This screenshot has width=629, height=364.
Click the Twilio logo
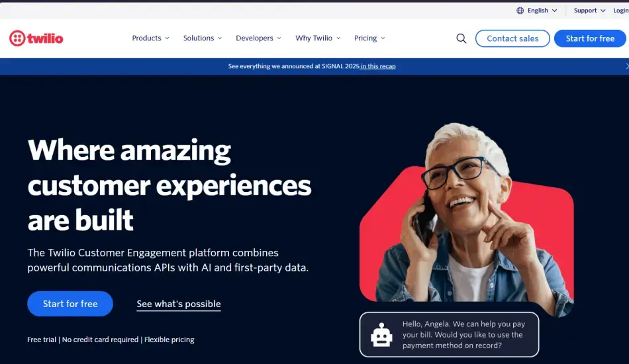(36, 38)
